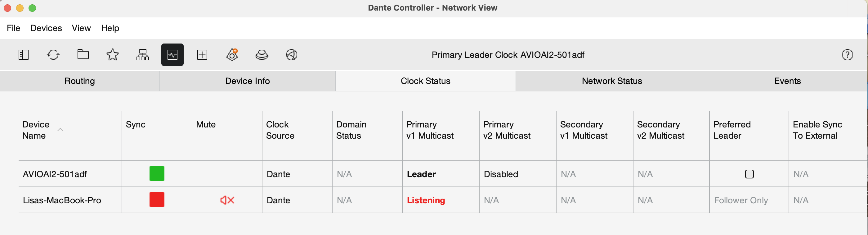Select the clock status monitoring icon
Viewport: 868px width, 235px height.
172,55
